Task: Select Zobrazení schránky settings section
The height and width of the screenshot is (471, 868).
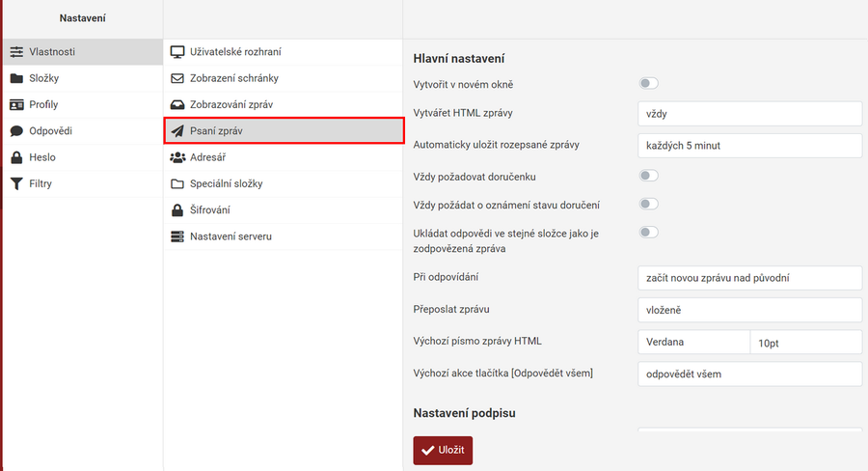Action: coord(233,78)
